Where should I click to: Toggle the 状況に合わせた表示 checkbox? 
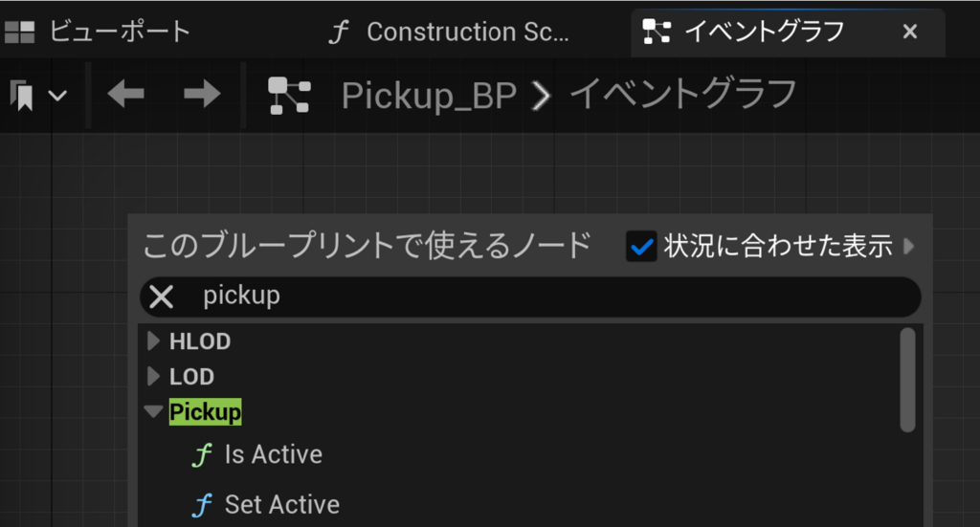tap(641, 246)
